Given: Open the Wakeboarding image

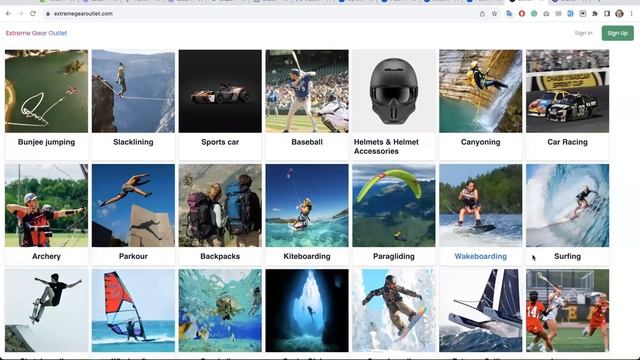Looking at the screenshot, I should click(480, 205).
